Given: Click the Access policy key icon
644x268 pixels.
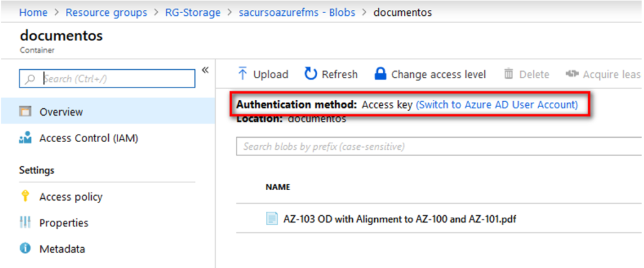Looking at the screenshot, I should click(25, 196).
